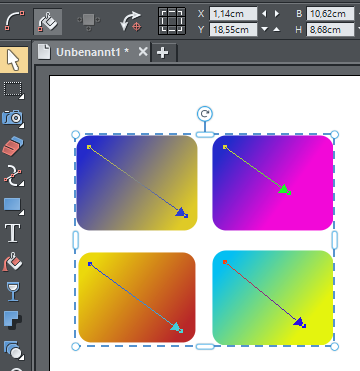Nudge Y position with up arrow
Viewport: 360px width, 371px height.
277,30
